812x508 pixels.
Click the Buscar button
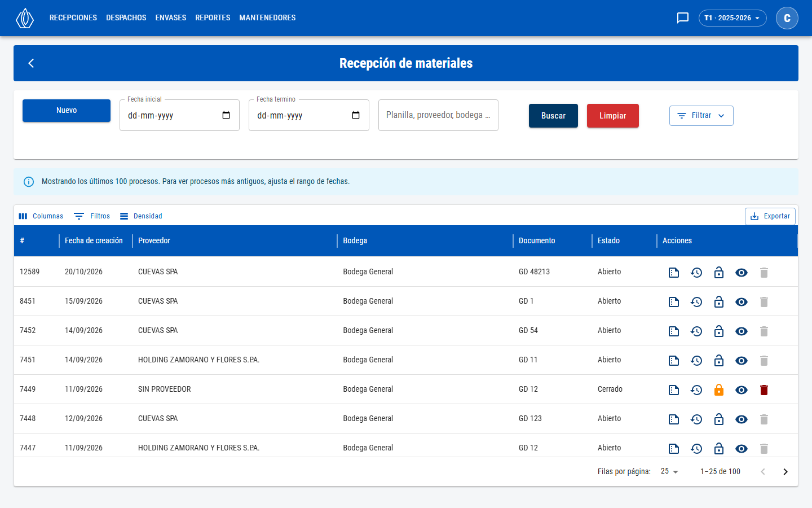click(x=553, y=116)
